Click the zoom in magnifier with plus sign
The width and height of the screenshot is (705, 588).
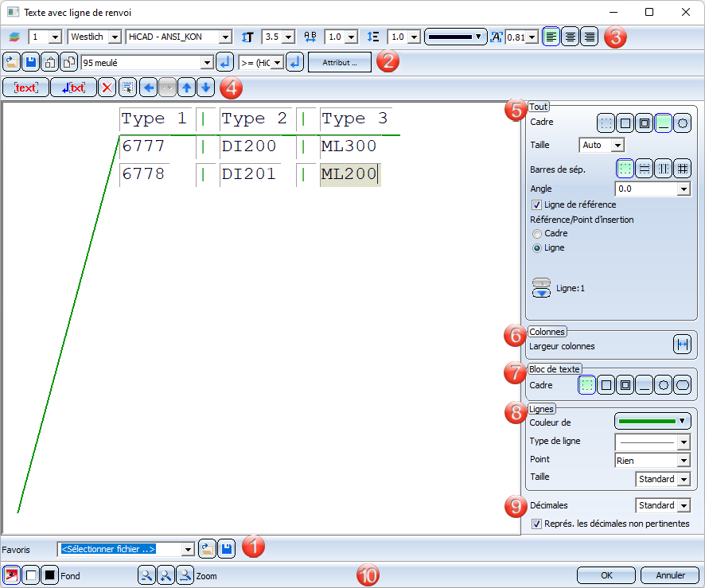coord(166,575)
